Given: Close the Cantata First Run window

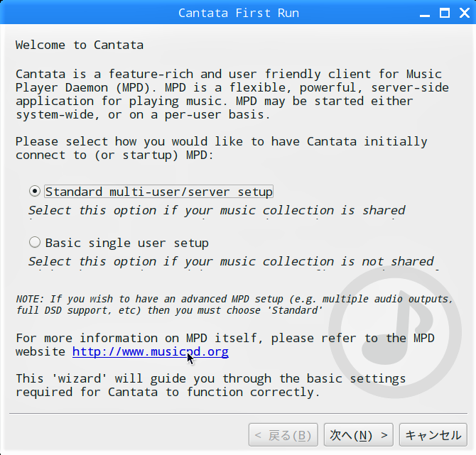Looking at the screenshot, I should (x=465, y=13).
